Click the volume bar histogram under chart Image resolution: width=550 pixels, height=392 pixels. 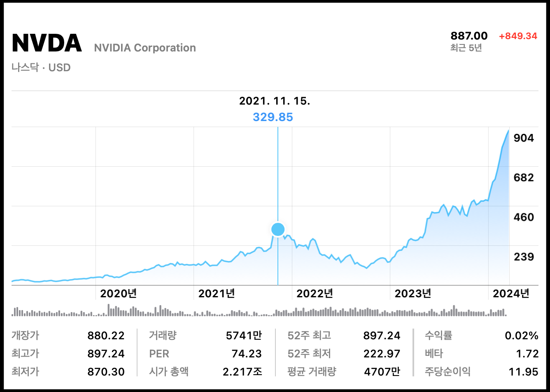point(259,310)
